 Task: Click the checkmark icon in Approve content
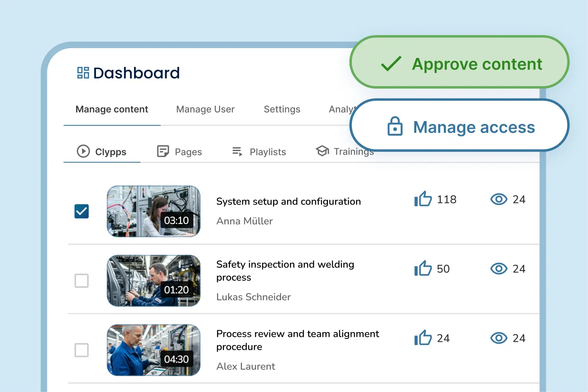pos(391,64)
